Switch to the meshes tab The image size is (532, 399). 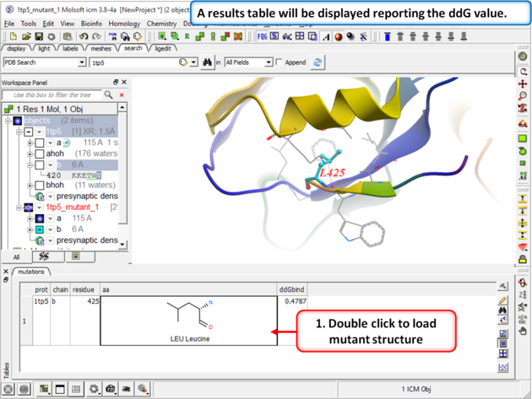point(101,49)
